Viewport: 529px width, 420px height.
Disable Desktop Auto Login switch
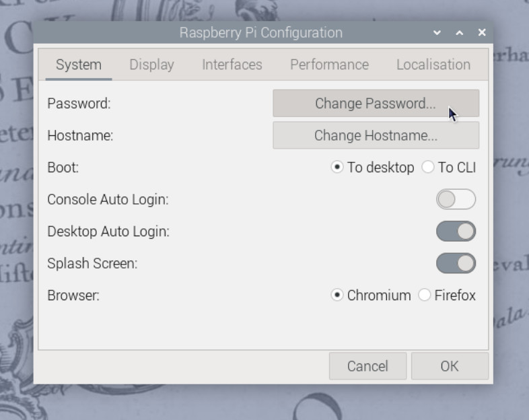pos(456,232)
